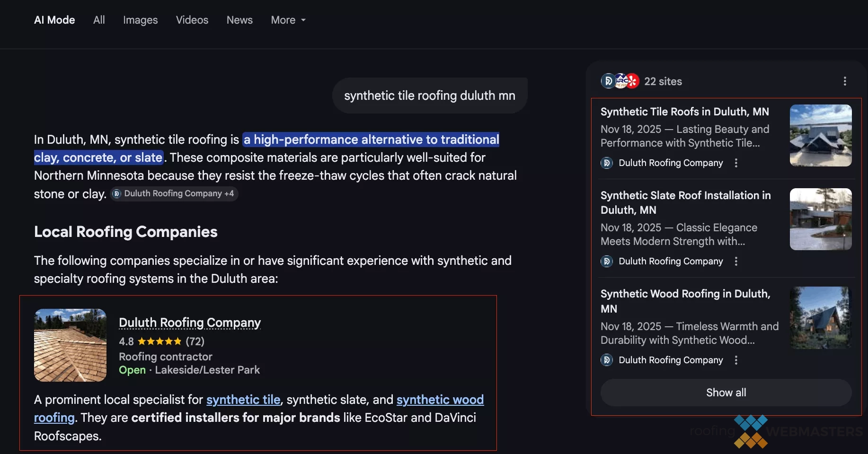Click Duluth Roofing Company name under Synthetic Wood Roofing

(x=671, y=360)
